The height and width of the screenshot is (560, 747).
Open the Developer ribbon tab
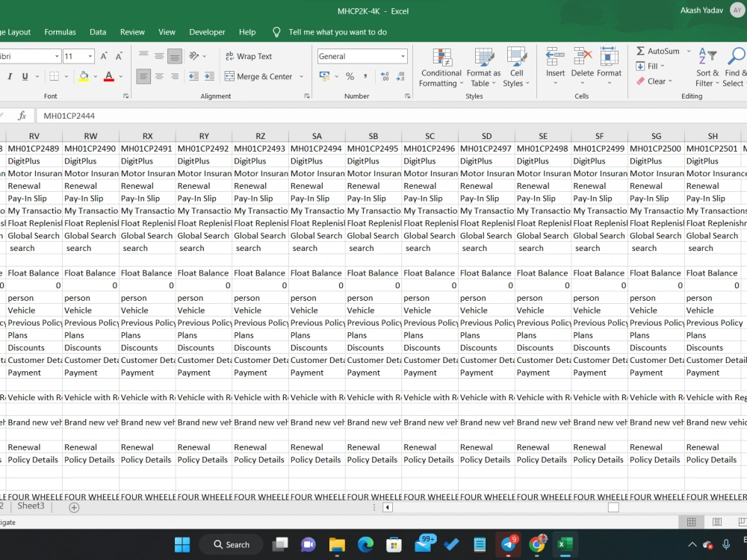pos(207,32)
